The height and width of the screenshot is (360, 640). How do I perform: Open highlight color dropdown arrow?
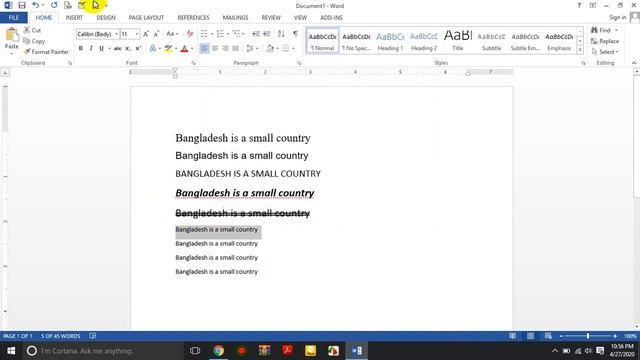tap(176, 49)
